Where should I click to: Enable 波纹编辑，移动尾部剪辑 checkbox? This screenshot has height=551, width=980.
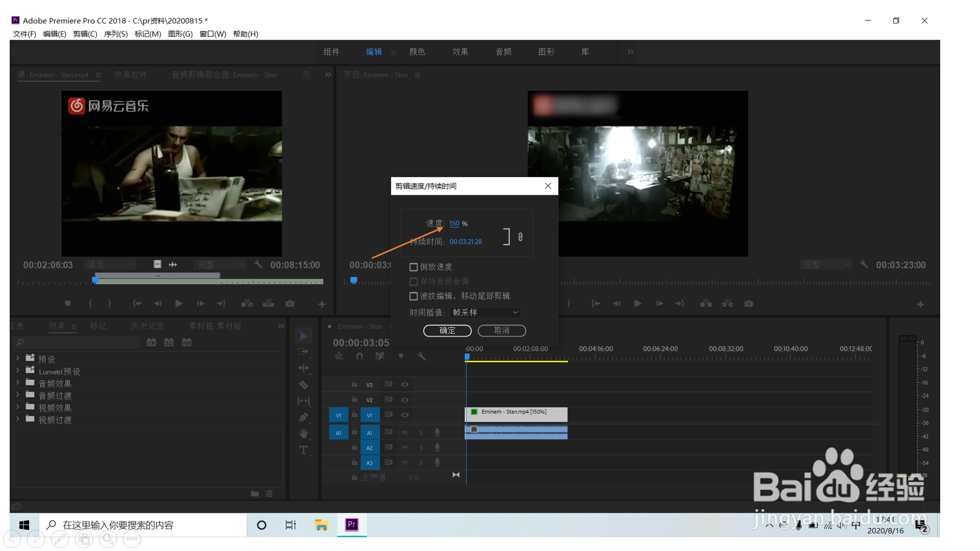(413, 296)
